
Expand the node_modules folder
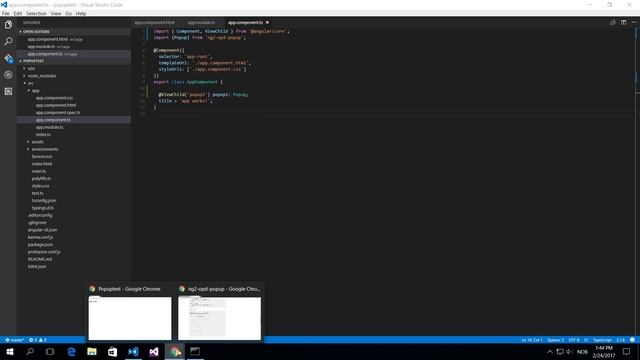coord(42,76)
